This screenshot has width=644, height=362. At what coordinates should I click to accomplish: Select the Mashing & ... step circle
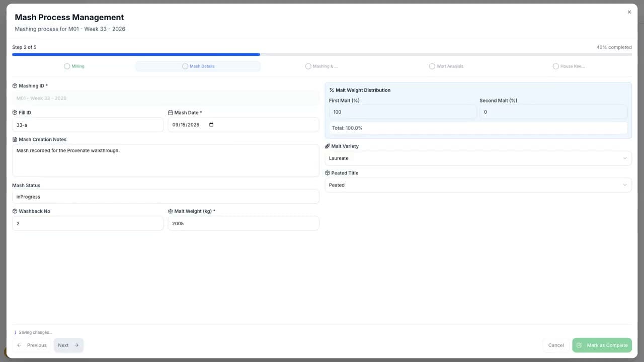pyautogui.click(x=308, y=66)
